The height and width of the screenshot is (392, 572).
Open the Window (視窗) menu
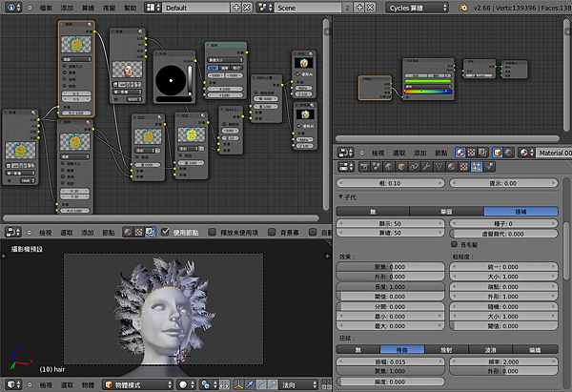(110, 8)
